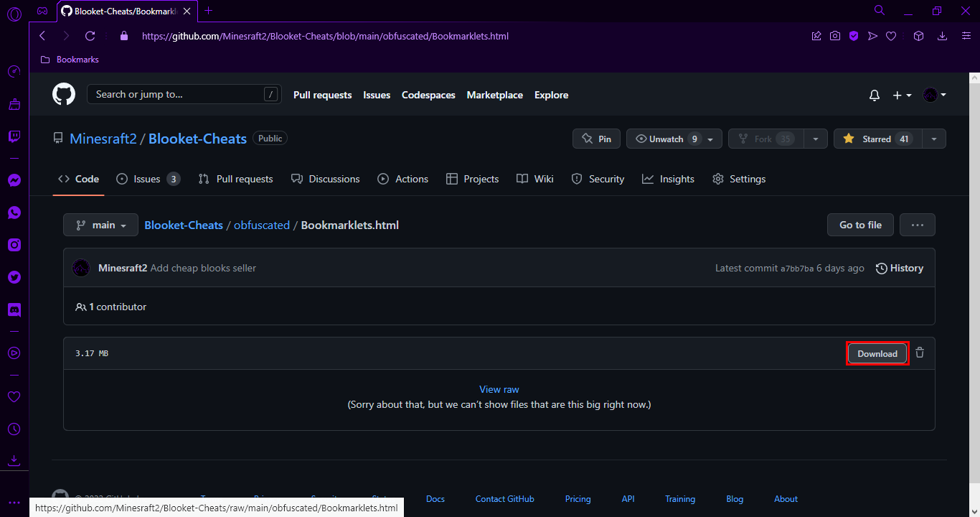The image size is (980, 517).
Task: Open a new browser tab
Action: pos(209,11)
